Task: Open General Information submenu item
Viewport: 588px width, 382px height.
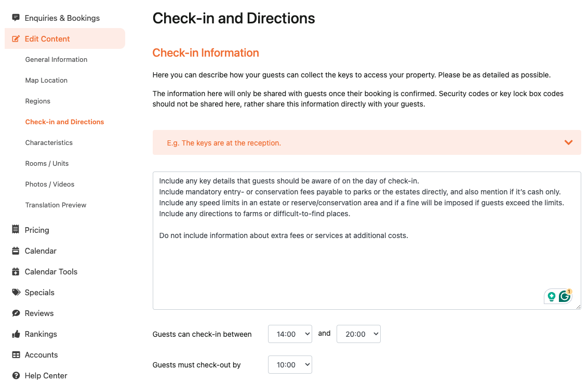Action: (x=56, y=59)
